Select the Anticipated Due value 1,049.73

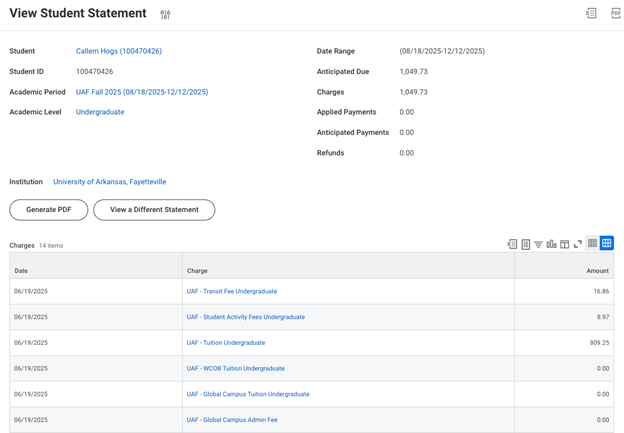[x=413, y=72]
